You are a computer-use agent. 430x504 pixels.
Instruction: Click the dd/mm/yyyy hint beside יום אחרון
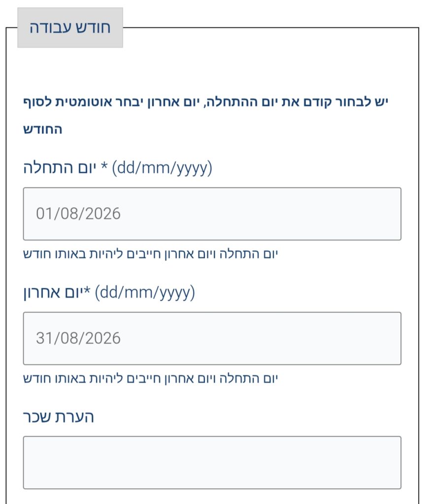(x=145, y=293)
